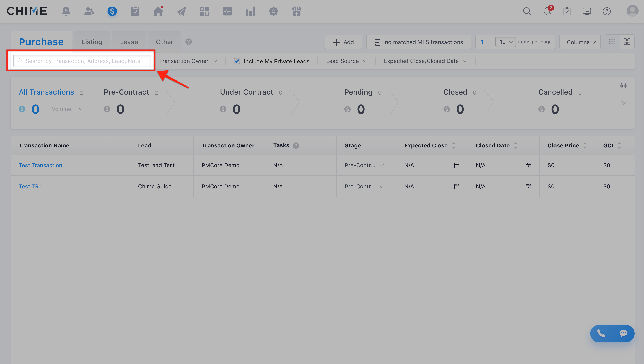
Task: Open the lead alerts bell-dollar icon
Action: (66, 11)
